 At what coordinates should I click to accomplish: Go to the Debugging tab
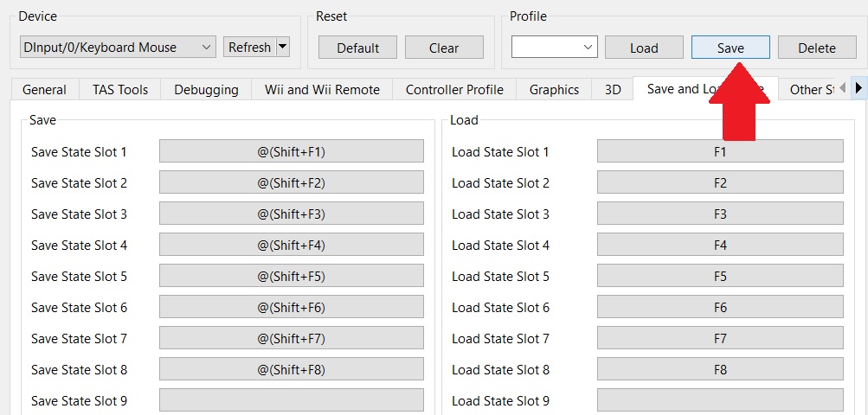206,90
